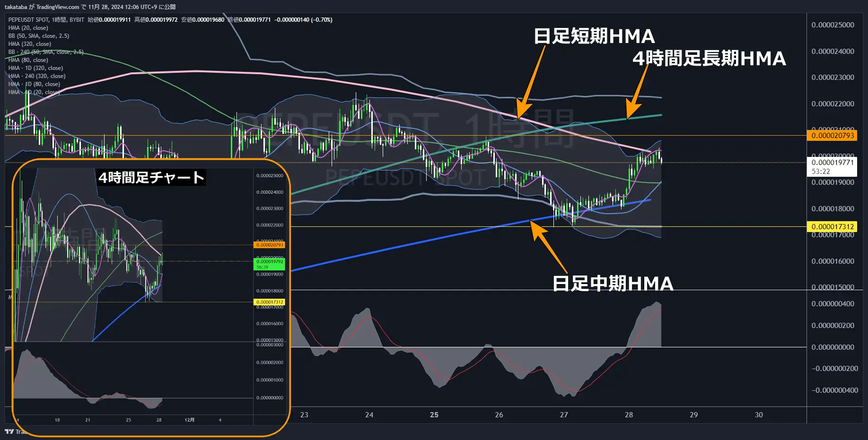This screenshot has height=440, width=868.
Task: Click the HMA (20, close) indicator legend
Action: [x=28, y=28]
